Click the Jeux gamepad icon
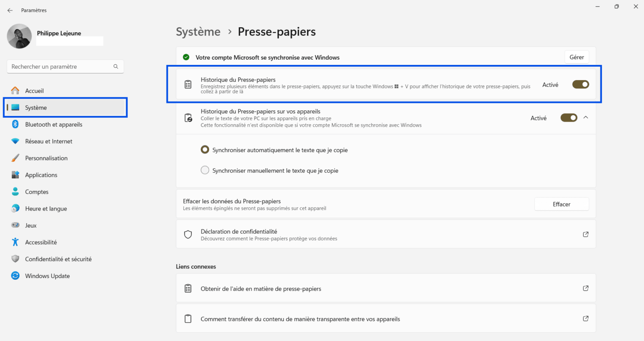The image size is (644, 341). (16, 225)
